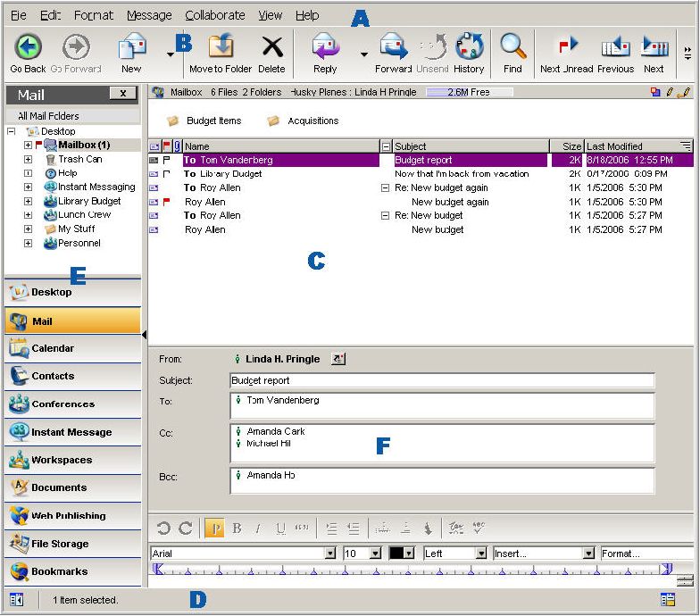Screen dimensions: 700x616
Task: Expand the Library Budget tree folder
Action: pos(28,201)
